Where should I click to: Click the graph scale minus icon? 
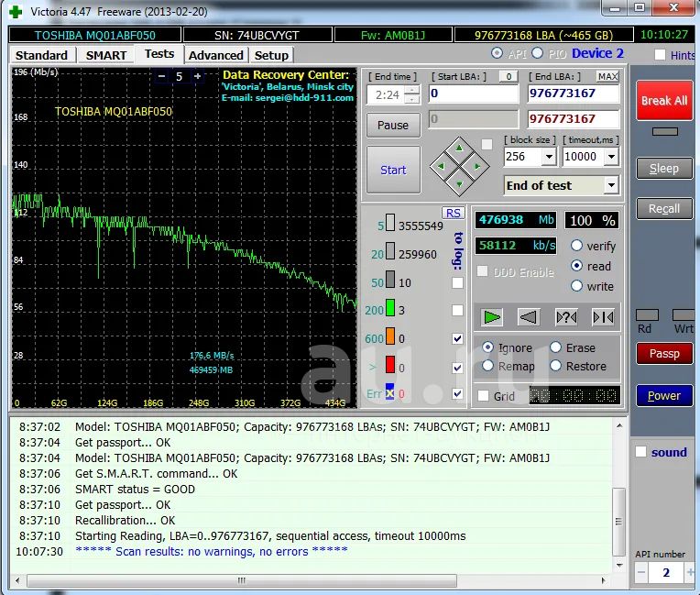[161, 76]
